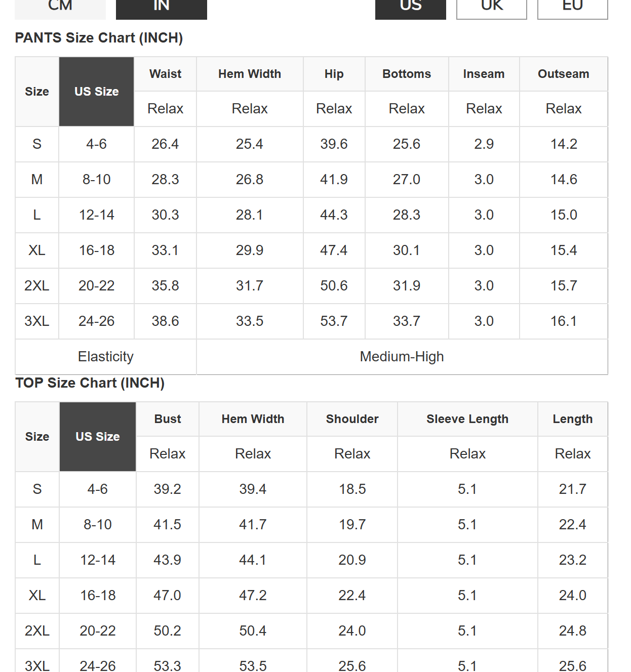Viewport: 631px width, 672px height.
Task: Click the top chart US Size header
Action: pos(98,437)
